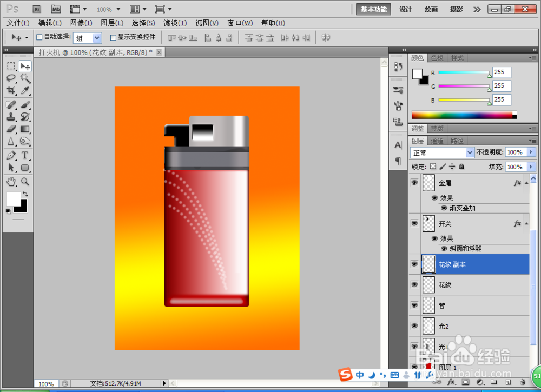Select the Rounded Rectangle shape tool
Viewport: 541px width, 392px height.
click(x=25, y=168)
